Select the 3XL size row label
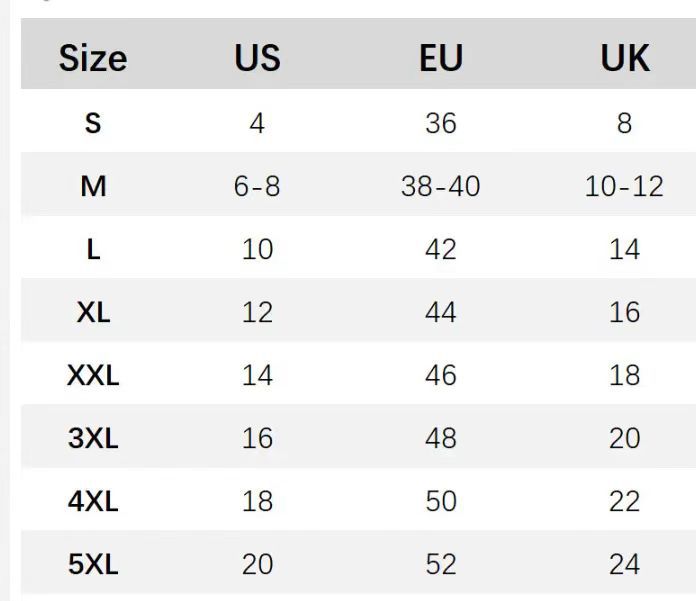The height and width of the screenshot is (601, 696). coord(93,438)
